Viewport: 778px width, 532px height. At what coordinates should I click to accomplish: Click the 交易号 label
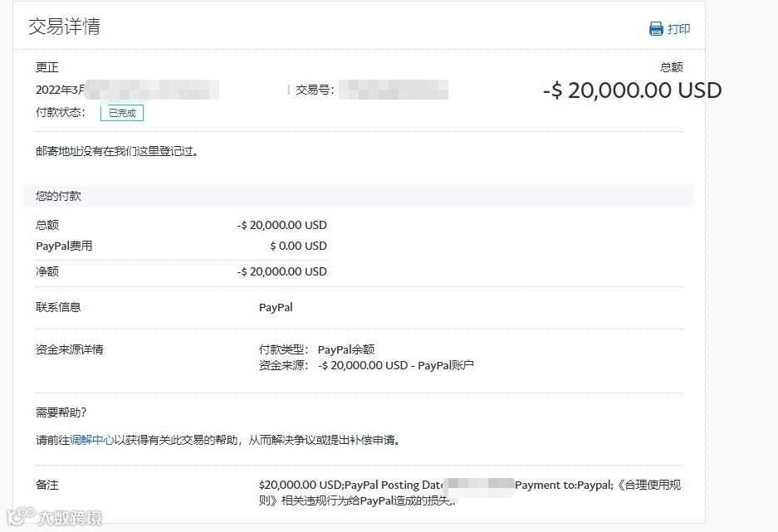tap(315, 90)
